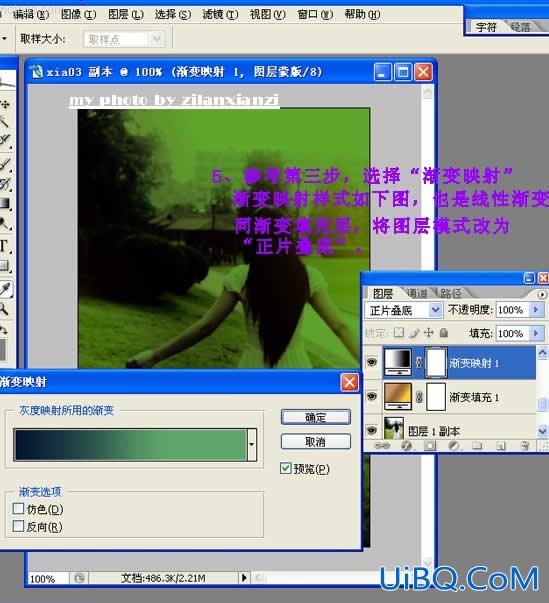Viewport: 549px width, 603px height.
Task: Click the small icon next to the 100% zoom field in the status bar
Action: click(x=79, y=578)
